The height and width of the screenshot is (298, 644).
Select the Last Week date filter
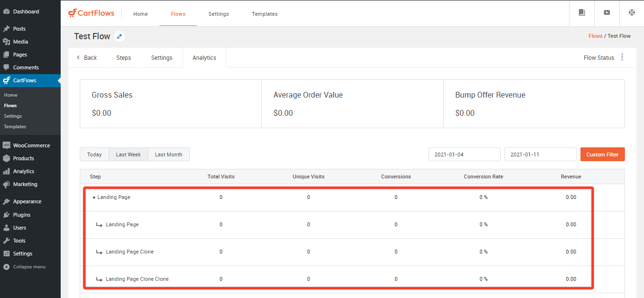(x=128, y=155)
